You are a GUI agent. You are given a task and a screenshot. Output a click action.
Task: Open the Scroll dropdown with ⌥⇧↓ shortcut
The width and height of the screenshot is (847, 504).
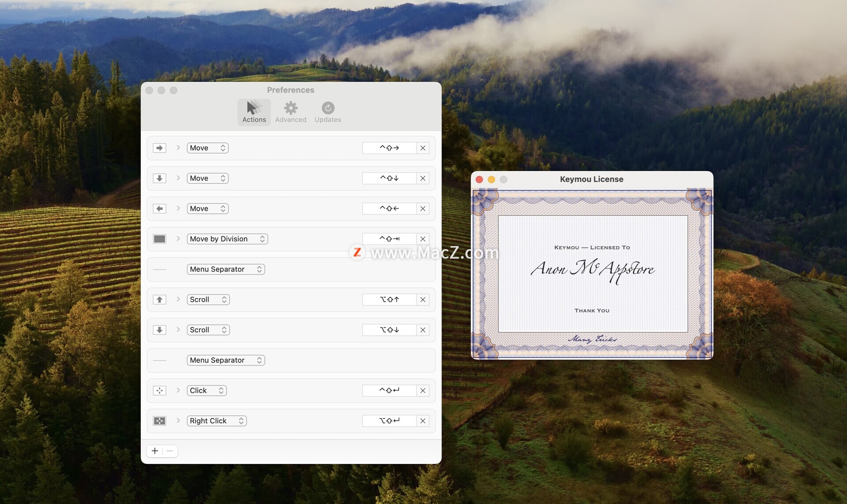(208, 330)
